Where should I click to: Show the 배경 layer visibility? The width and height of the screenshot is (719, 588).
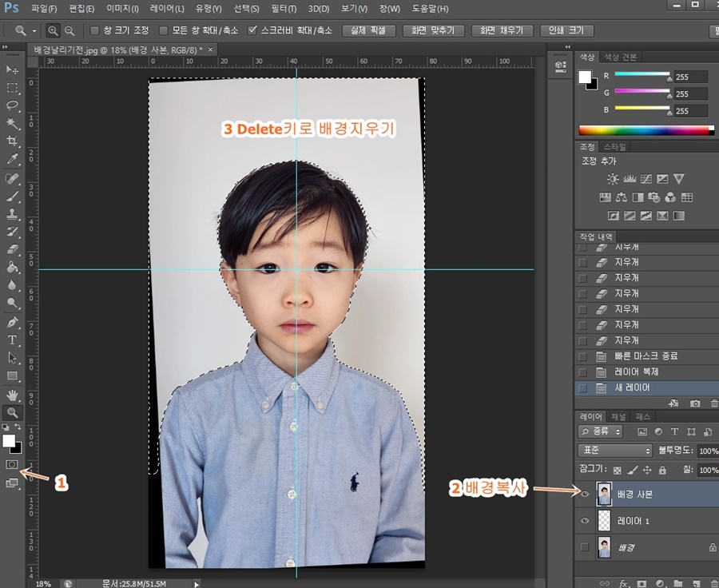tap(585, 547)
